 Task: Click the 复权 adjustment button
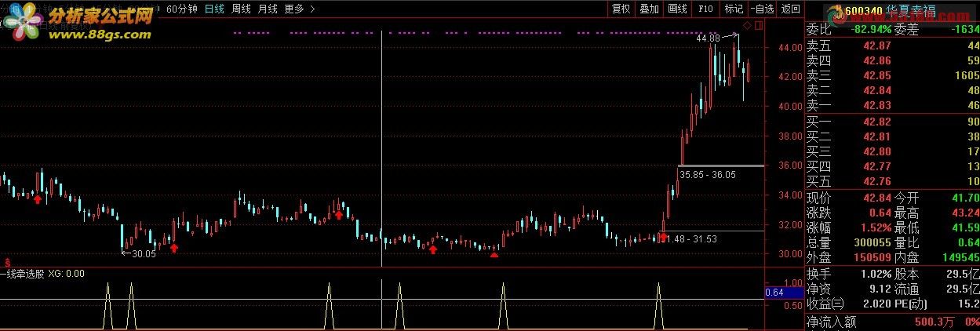pos(621,9)
